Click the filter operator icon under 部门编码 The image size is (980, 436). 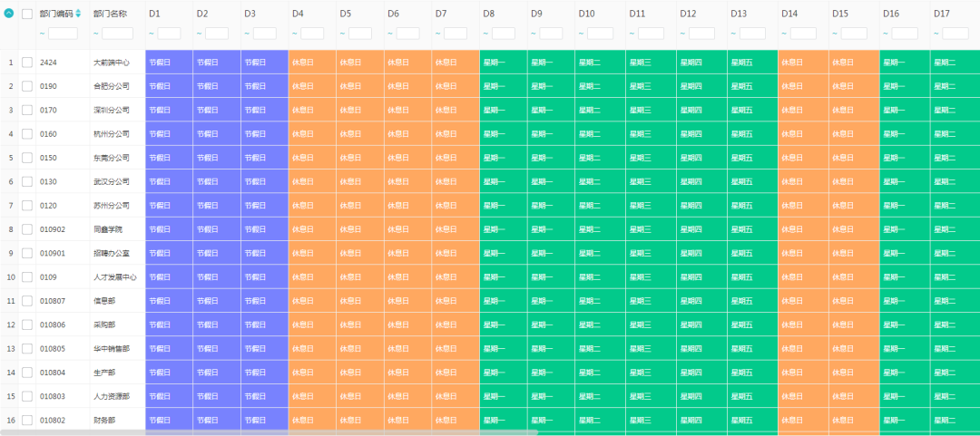(x=43, y=34)
